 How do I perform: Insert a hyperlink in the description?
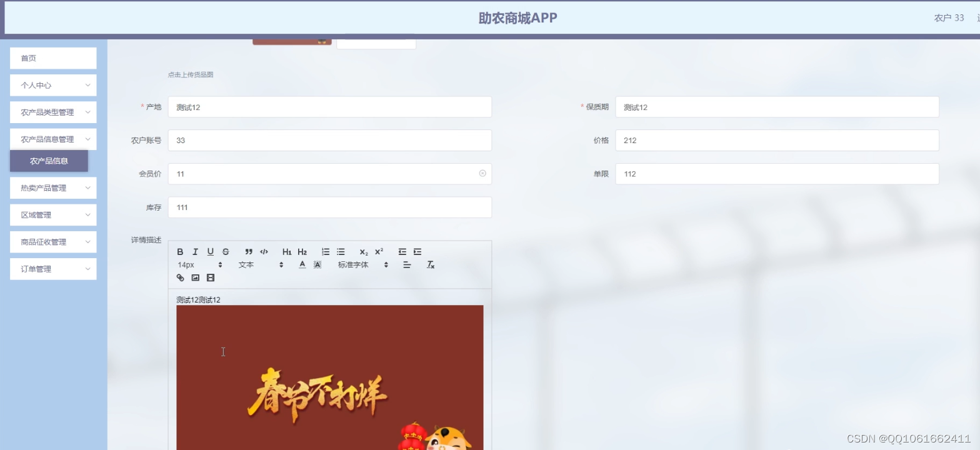180,277
